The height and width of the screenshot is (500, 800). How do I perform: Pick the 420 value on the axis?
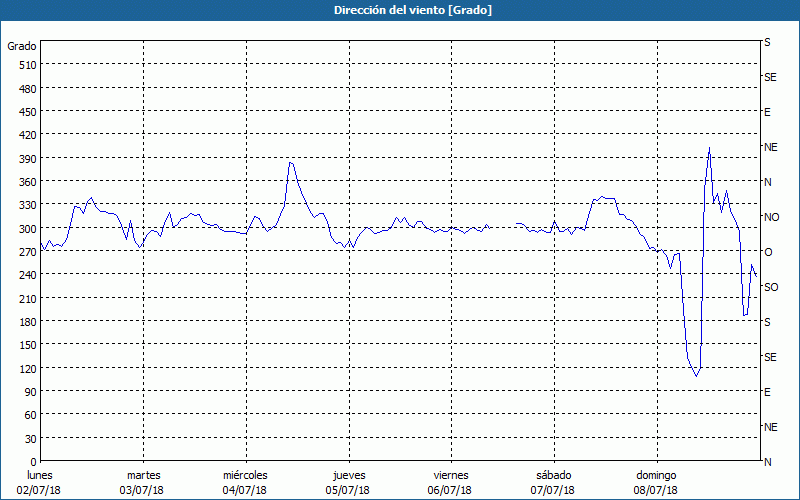click(28, 135)
